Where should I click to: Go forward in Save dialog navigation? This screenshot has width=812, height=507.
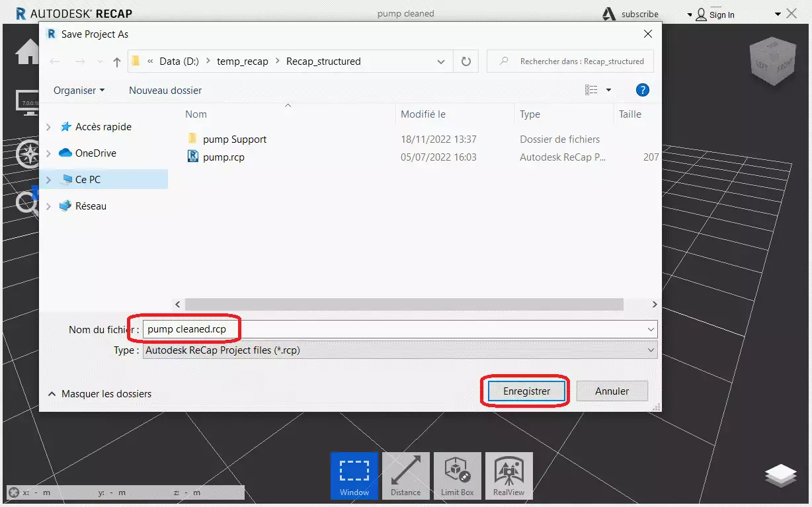coord(80,61)
